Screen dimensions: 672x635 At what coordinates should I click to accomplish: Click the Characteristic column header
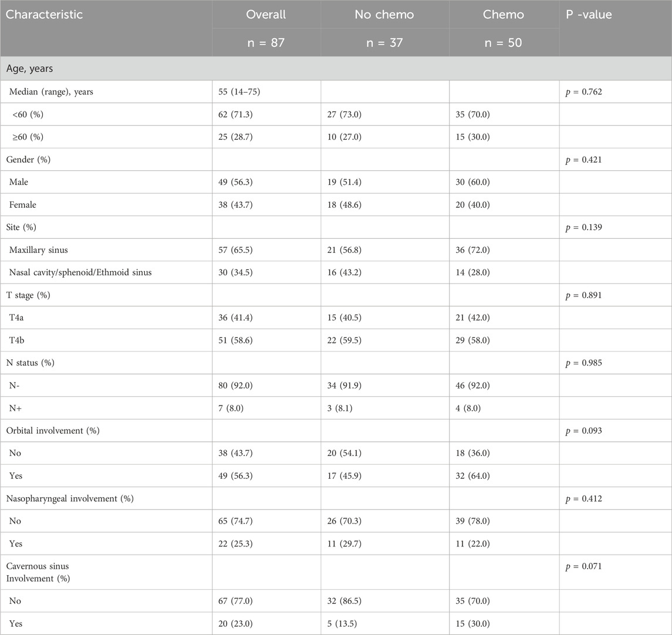pyautogui.click(x=44, y=15)
